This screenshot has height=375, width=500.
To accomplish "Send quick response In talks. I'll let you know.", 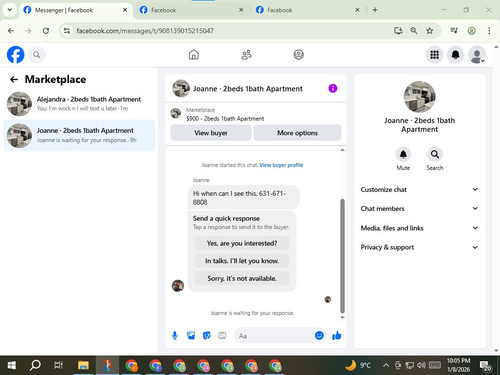I will click(242, 261).
